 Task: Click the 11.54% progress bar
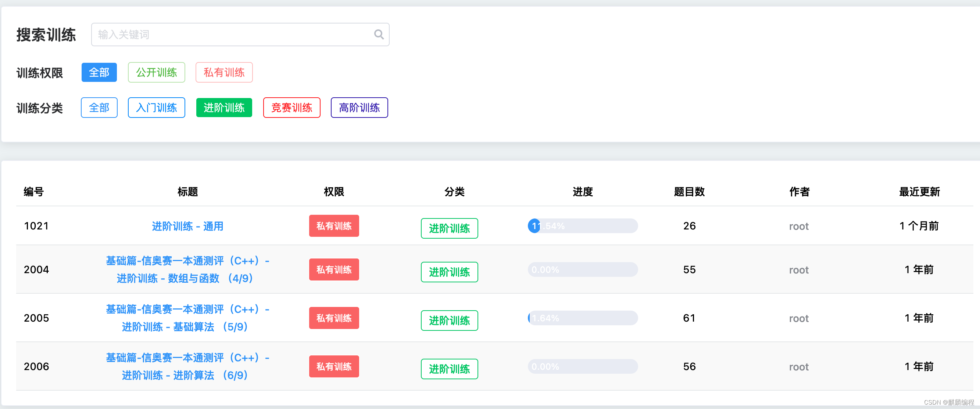click(582, 226)
